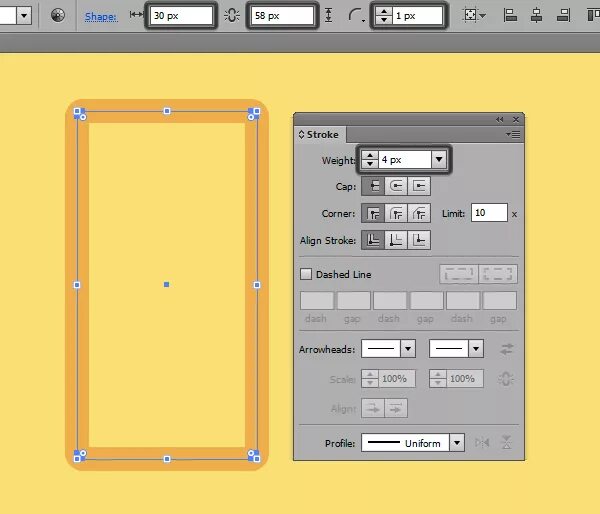This screenshot has height=514, width=600.
Task: Select the Stroke panel tab
Action: click(x=320, y=135)
